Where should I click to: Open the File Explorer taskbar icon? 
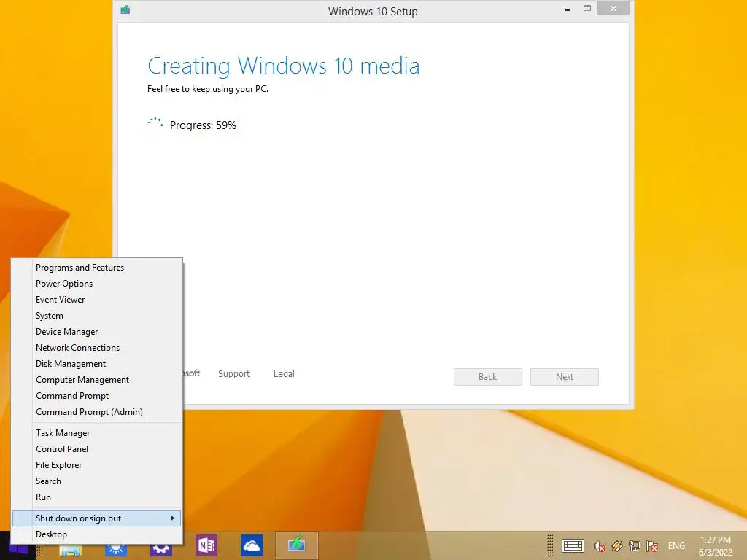tap(71, 551)
